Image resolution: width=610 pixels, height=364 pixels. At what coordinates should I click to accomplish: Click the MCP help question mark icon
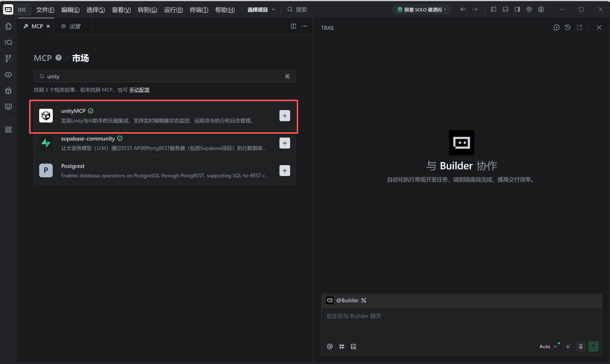click(x=59, y=58)
